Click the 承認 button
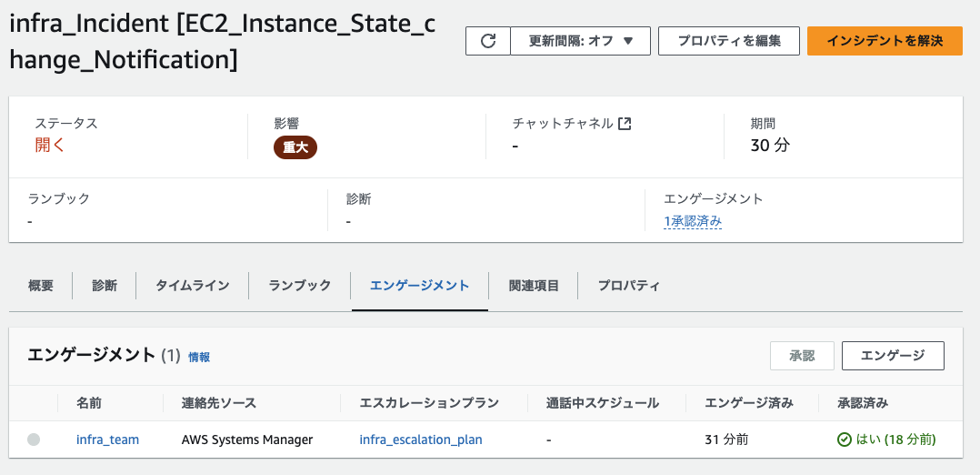Screen dimensions: 980x475 click(802, 356)
